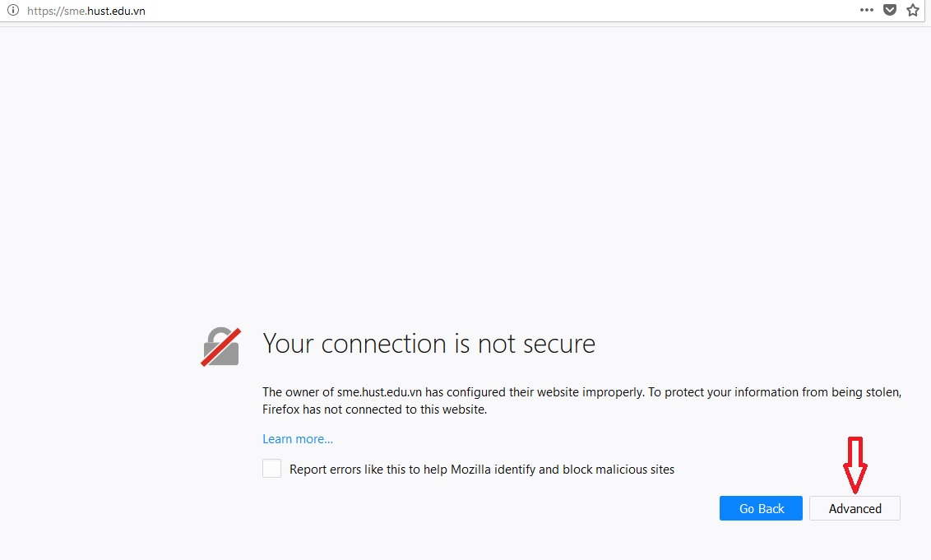Click 'The owner of sme.hust.edu.vn' sentence
The height and width of the screenshot is (560, 931).
click(345, 392)
